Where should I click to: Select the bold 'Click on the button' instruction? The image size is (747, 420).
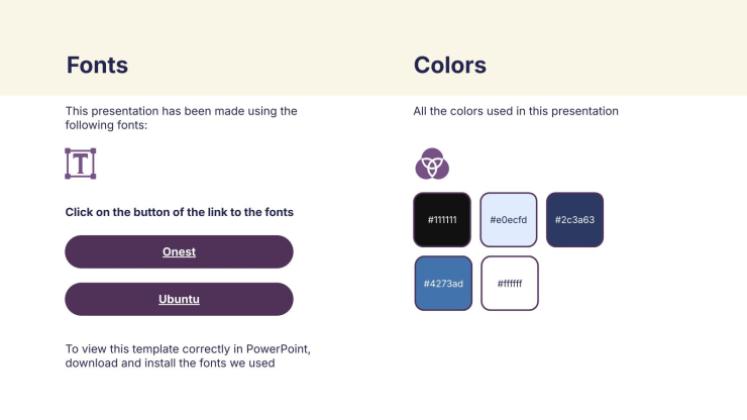click(x=179, y=212)
